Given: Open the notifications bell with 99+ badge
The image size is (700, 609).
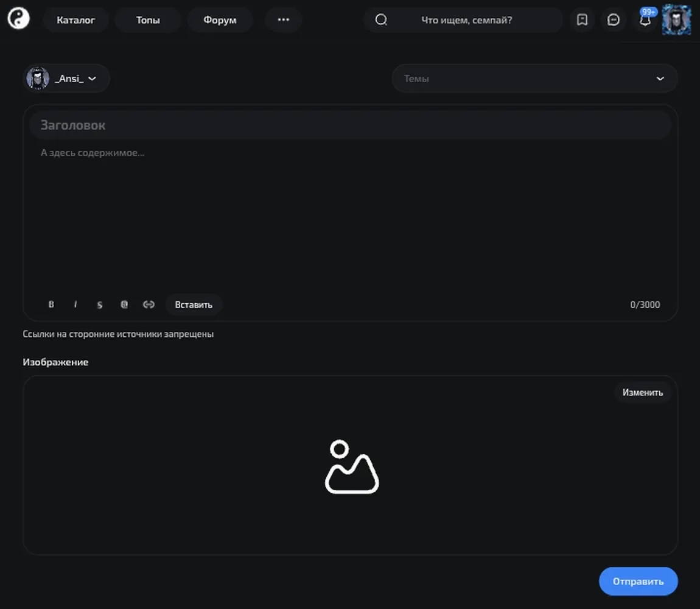Looking at the screenshot, I should click(646, 19).
